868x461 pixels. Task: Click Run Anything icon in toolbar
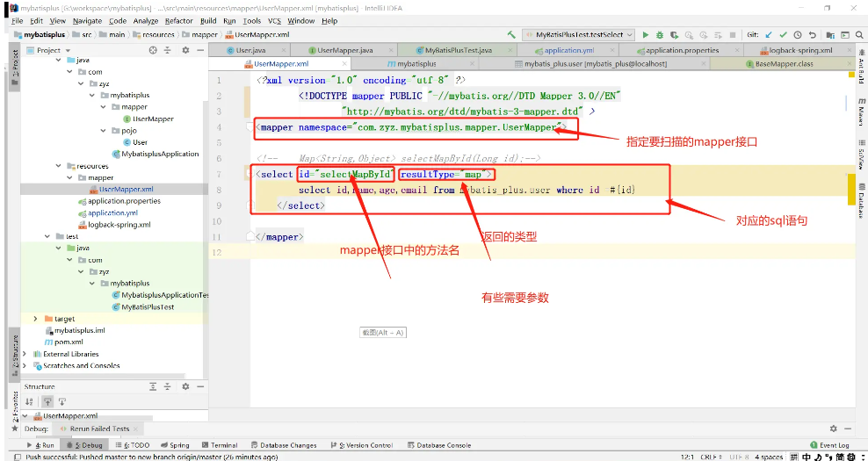845,34
